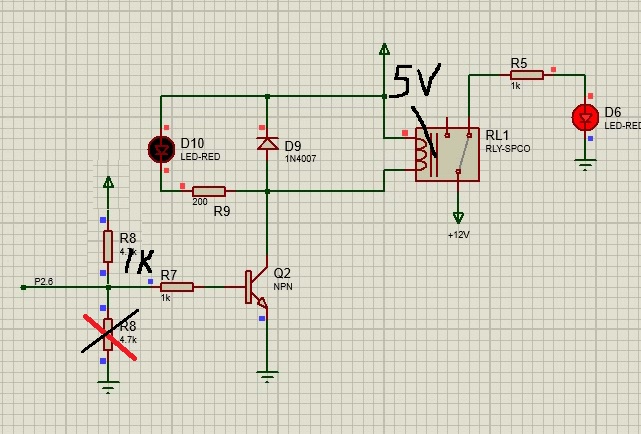The image size is (641, 434).
Task: Click the handwritten 5V annotation
Action: click(414, 84)
